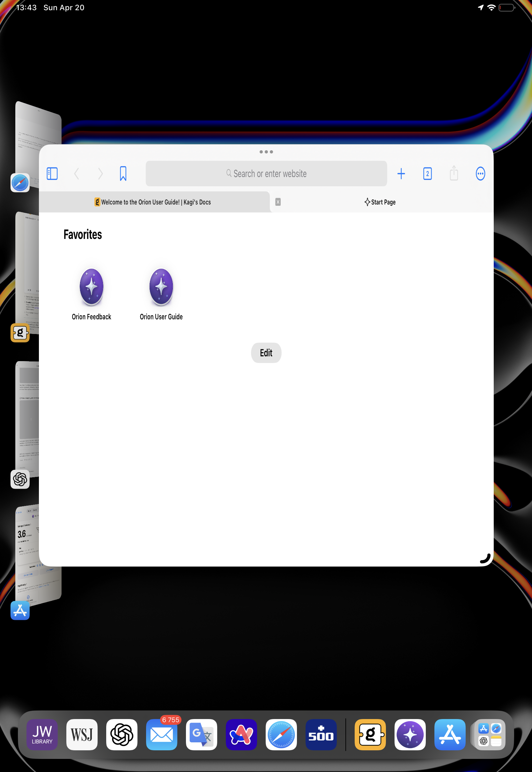Switch to the Orion User Guide tab
The width and height of the screenshot is (532, 772).
[x=153, y=202]
